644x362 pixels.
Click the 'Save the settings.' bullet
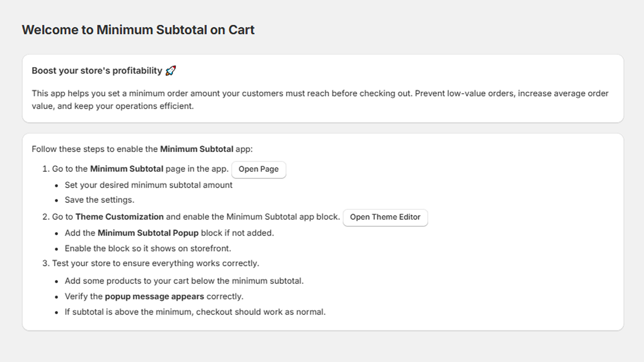(x=99, y=200)
